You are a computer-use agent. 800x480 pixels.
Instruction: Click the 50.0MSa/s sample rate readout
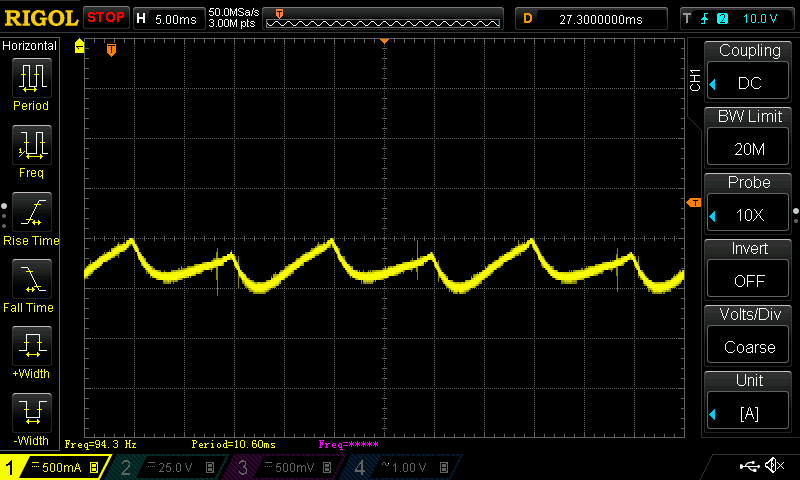pos(234,12)
